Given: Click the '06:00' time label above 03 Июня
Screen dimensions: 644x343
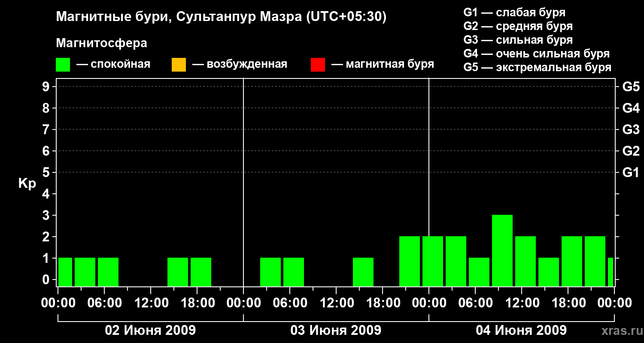Looking at the screenshot, I should tap(290, 303).
